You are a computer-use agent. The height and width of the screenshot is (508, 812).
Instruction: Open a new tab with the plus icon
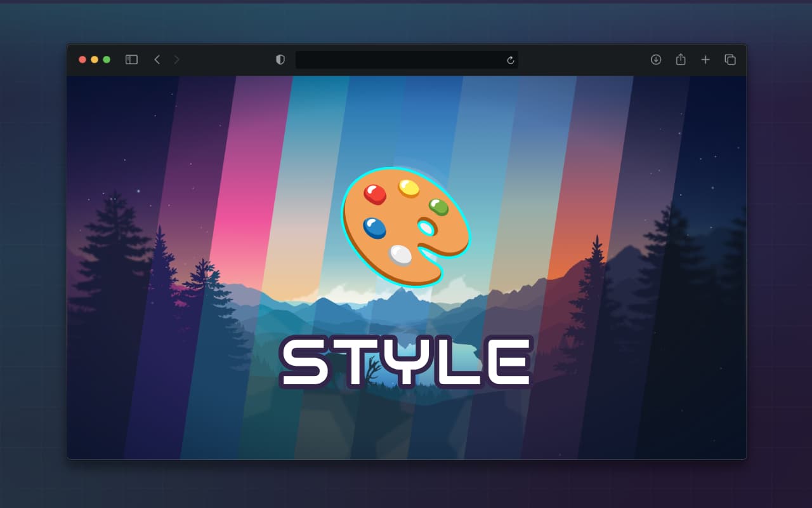pos(705,59)
